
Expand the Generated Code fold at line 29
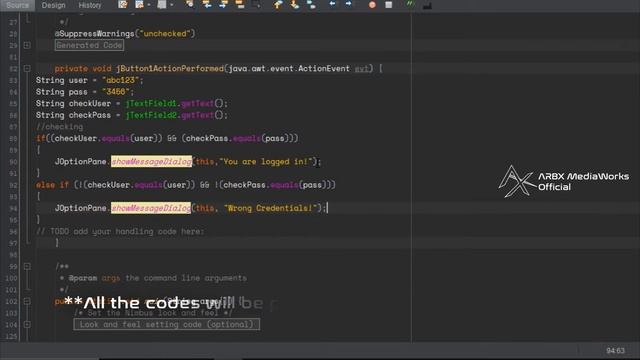coord(27,45)
